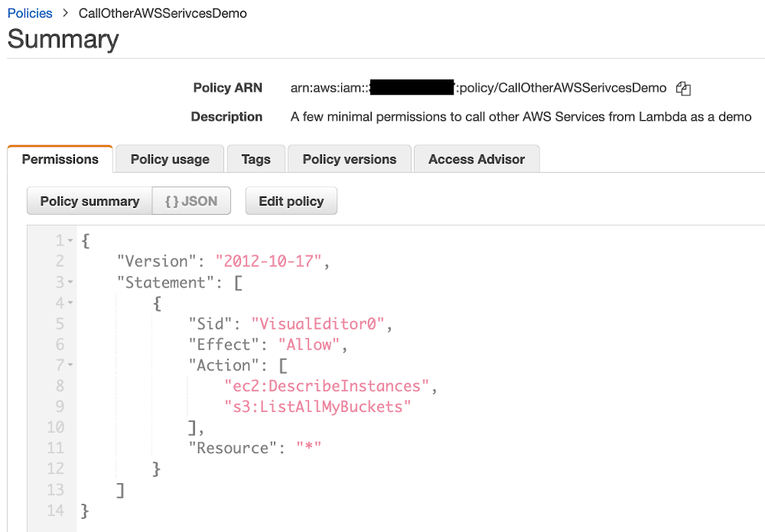Select the Permissions tab
The image size is (765, 532).
coord(60,159)
